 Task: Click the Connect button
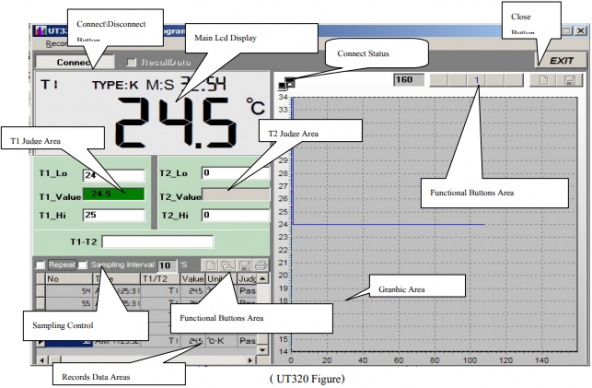(75, 62)
